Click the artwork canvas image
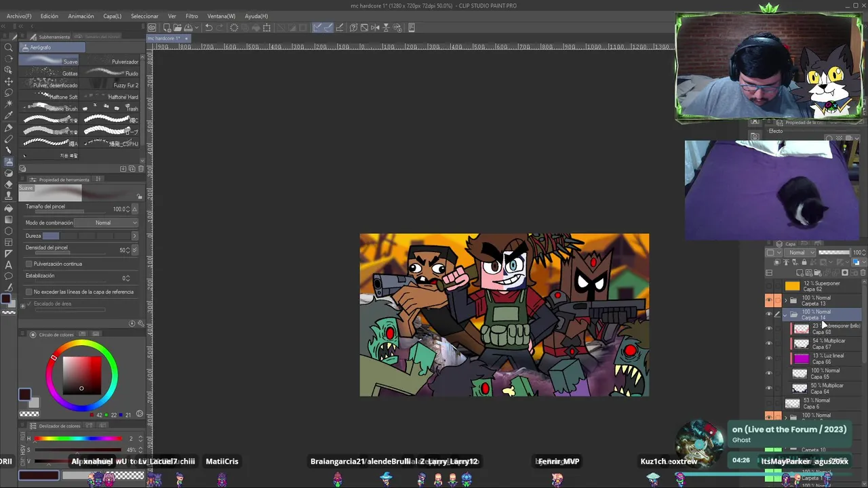Viewport: 868px width, 488px height. (x=504, y=315)
